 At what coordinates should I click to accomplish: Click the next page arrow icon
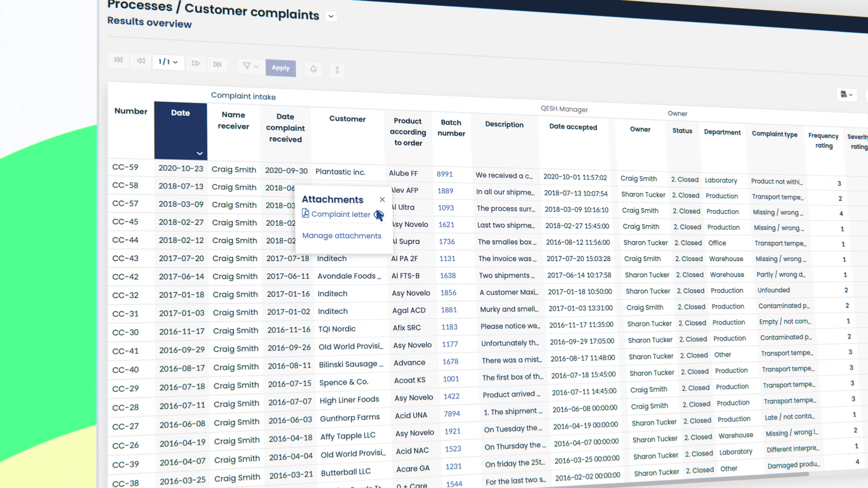pyautogui.click(x=196, y=63)
